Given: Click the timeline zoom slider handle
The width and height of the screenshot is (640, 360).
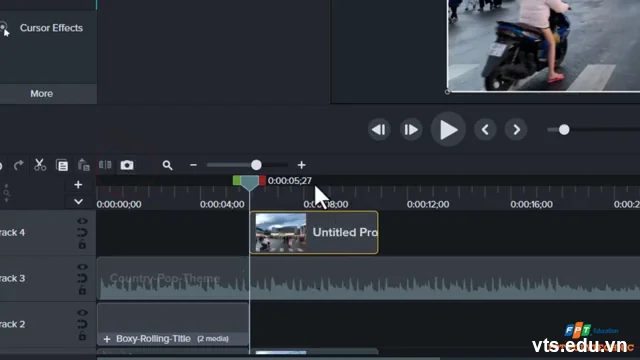Looking at the screenshot, I should pyautogui.click(x=256, y=165).
